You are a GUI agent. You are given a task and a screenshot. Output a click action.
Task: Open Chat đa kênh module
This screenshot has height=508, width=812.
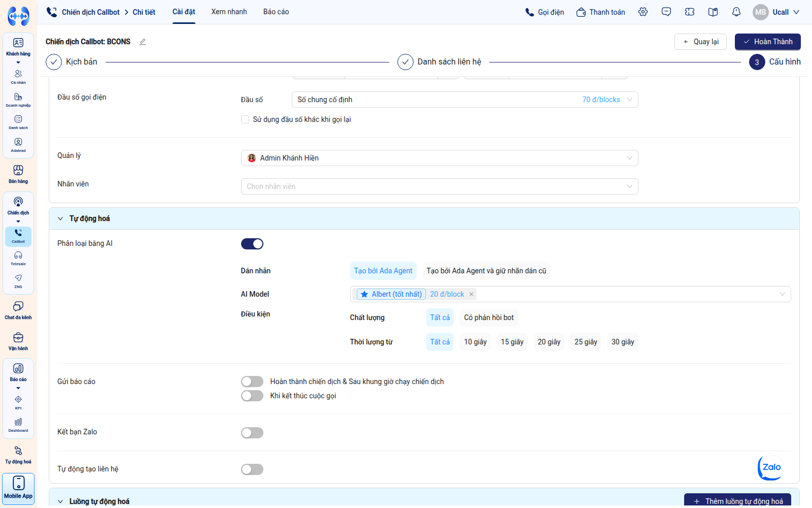coord(18,310)
